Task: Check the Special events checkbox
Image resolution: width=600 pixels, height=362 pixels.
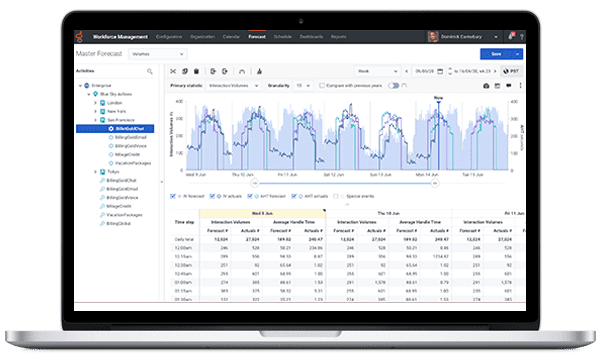Action: pyautogui.click(x=336, y=196)
